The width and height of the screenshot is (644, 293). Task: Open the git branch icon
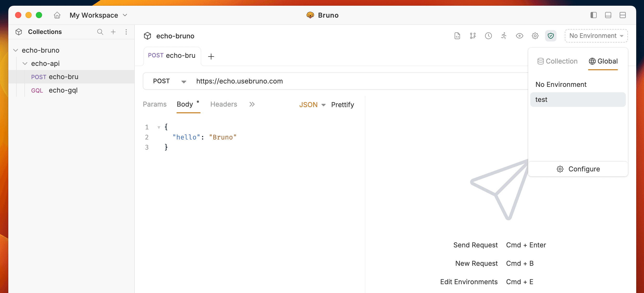(x=473, y=36)
